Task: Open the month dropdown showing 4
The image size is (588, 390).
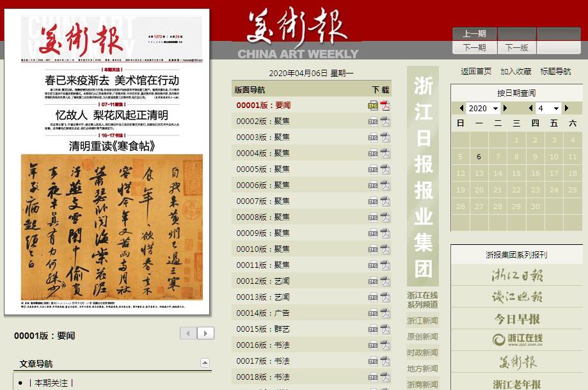Action: (x=548, y=109)
